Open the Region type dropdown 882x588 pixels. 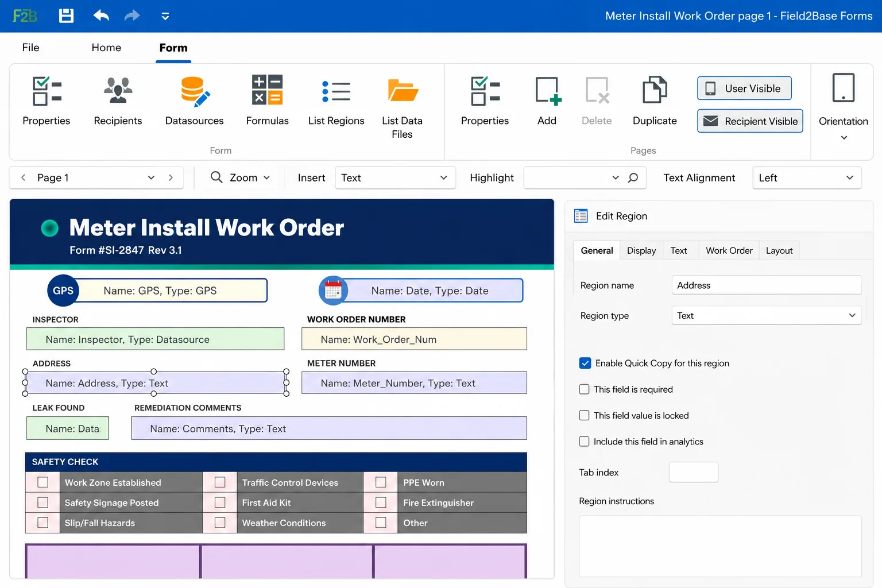point(767,316)
